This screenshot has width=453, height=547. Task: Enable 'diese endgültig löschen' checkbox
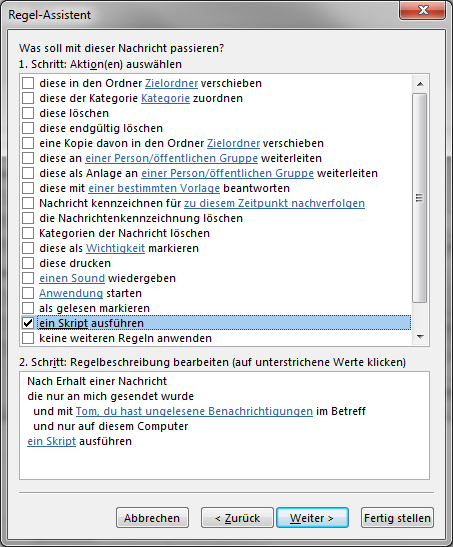tap(28, 128)
